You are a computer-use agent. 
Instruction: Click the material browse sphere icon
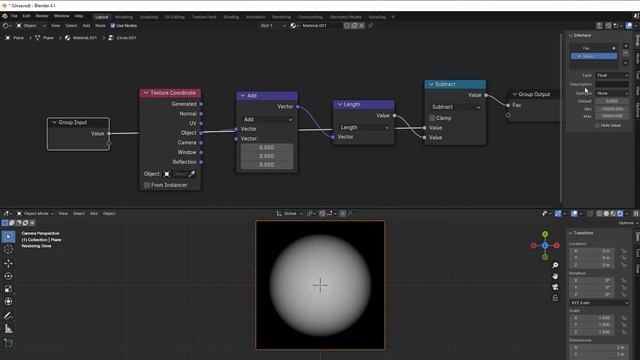click(x=294, y=25)
